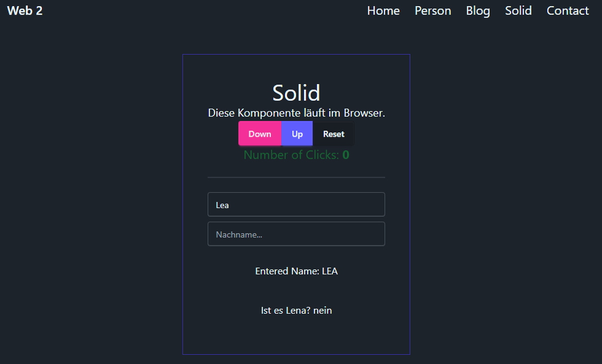This screenshot has width=602, height=364.
Task: Decrease the counter with the pink Down button
Action: click(260, 134)
